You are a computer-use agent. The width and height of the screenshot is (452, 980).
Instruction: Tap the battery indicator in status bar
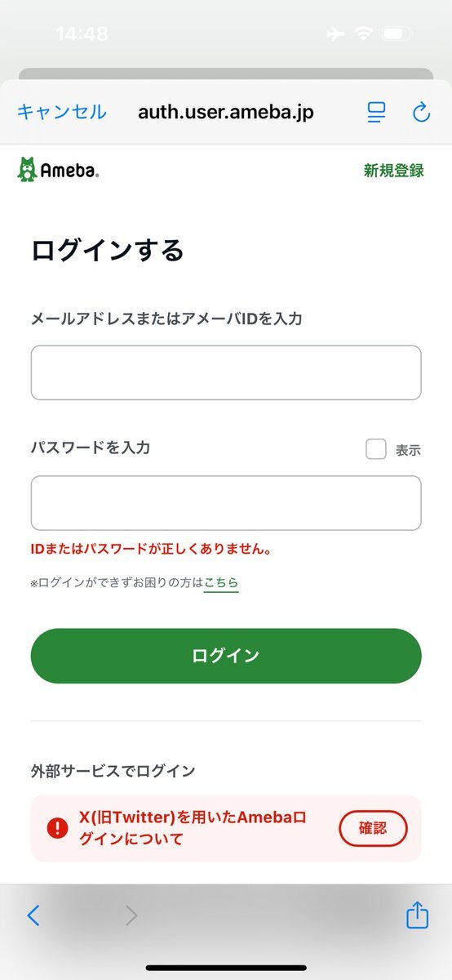pyautogui.click(x=397, y=34)
